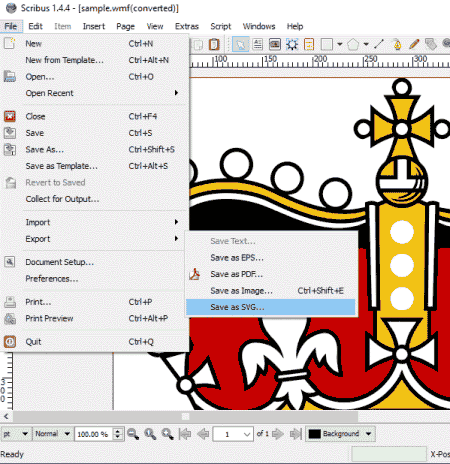Go to the previous page arrow

click(x=203, y=434)
